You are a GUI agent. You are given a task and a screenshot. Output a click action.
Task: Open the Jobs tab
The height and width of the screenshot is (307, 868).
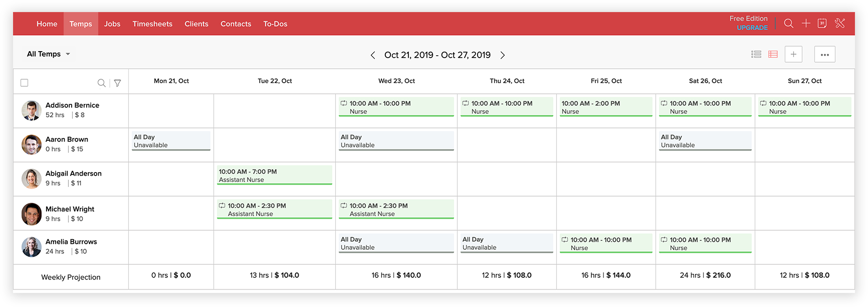tap(112, 24)
